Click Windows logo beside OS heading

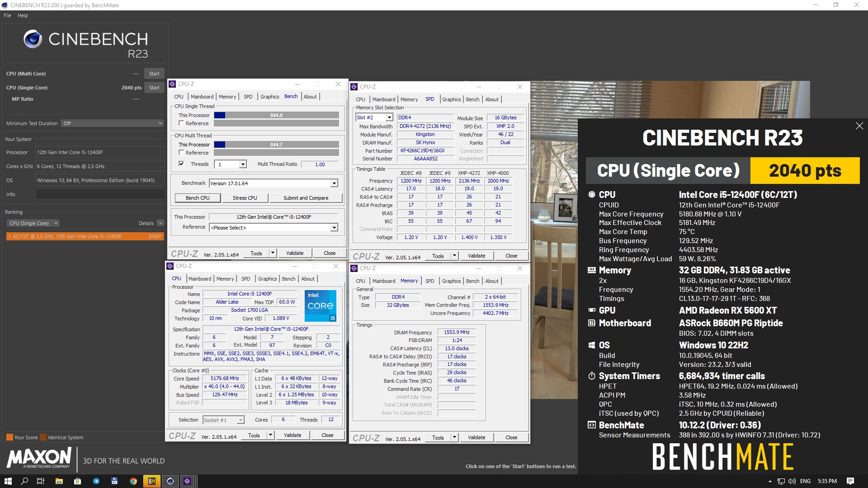pyautogui.click(x=591, y=345)
